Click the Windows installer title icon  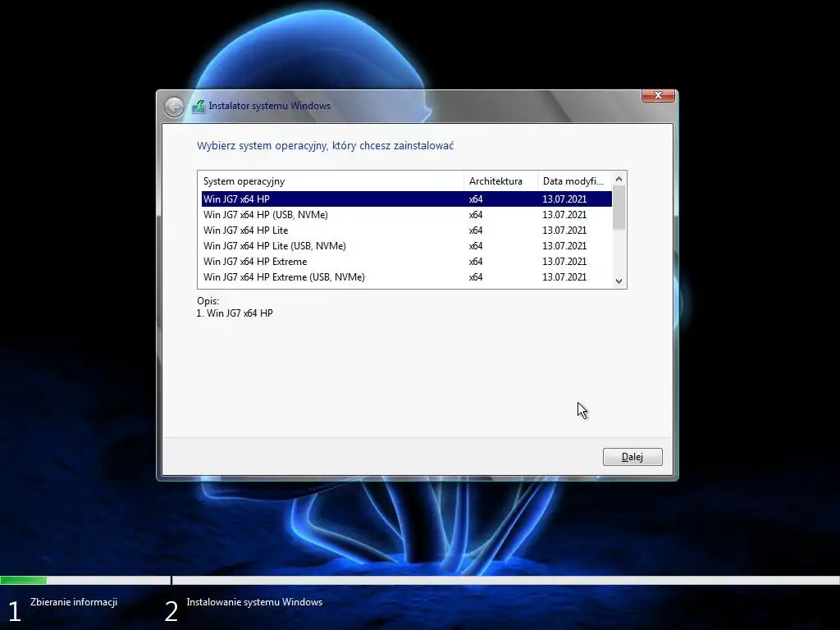pyautogui.click(x=199, y=106)
